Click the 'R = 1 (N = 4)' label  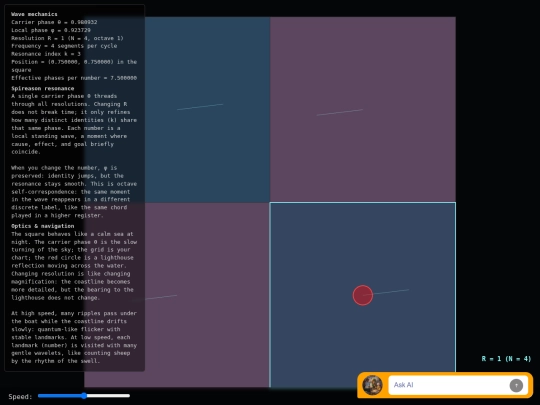[506, 359]
